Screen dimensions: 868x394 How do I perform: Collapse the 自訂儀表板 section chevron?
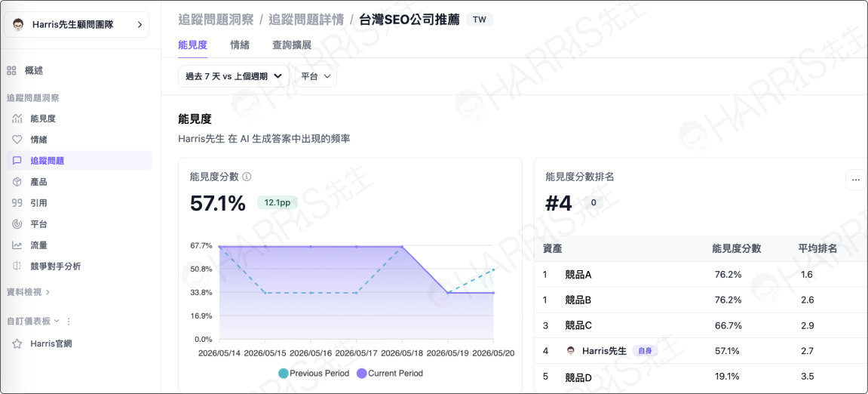[x=57, y=322]
